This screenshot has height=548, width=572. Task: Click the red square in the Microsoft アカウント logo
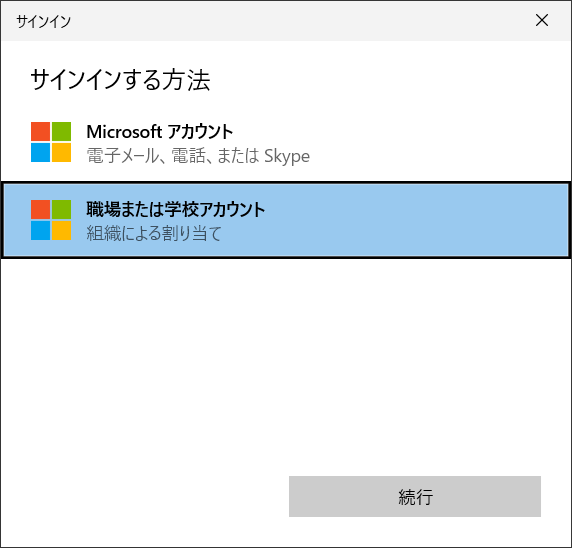[x=40, y=131]
